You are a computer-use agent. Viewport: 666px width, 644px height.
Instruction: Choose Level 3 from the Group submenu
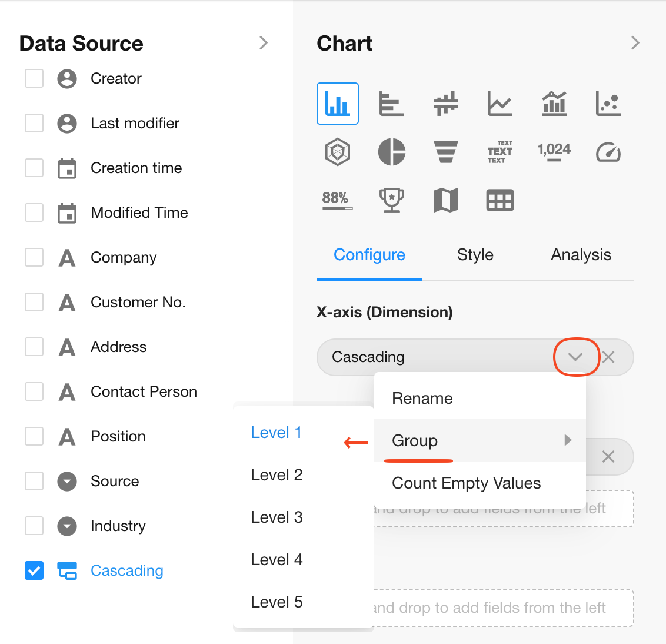(x=277, y=517)
